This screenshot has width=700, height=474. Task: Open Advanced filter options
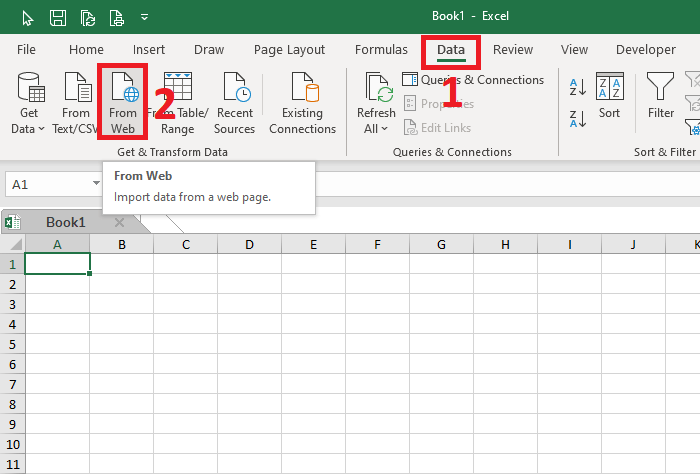(693, 128)
